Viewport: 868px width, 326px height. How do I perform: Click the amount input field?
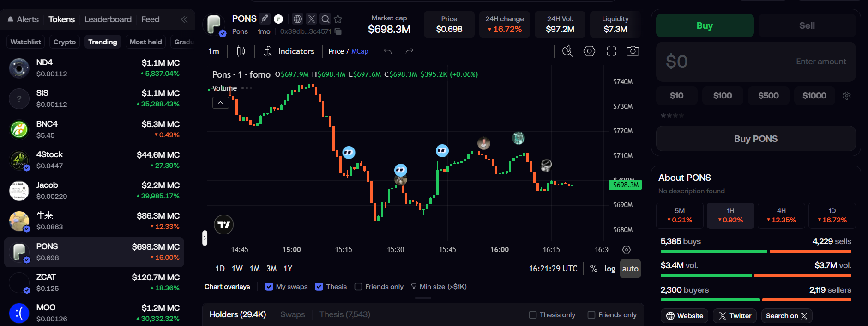point(756,62)
